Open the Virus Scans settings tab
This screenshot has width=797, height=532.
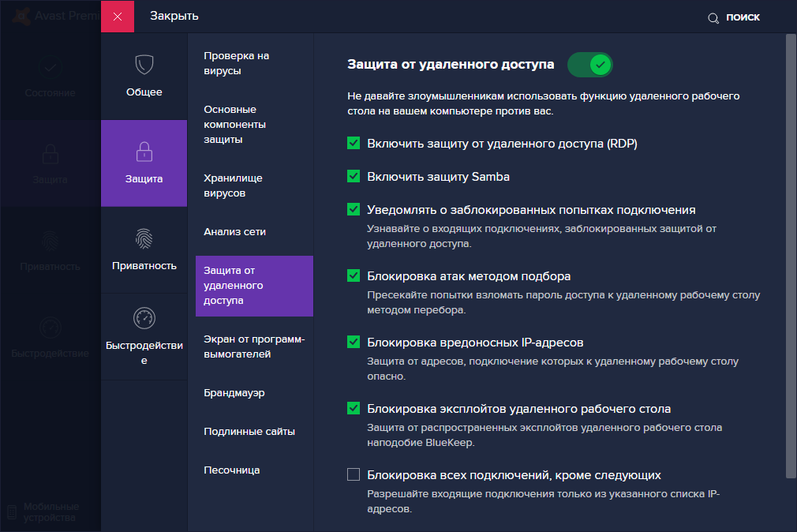pos(237,63)
